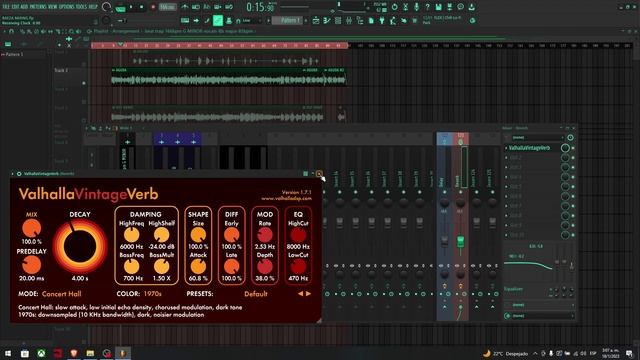Screen dimensions: 640x360
Task: Open the FL Studio taskbar icon
Action: coord(122,353)
